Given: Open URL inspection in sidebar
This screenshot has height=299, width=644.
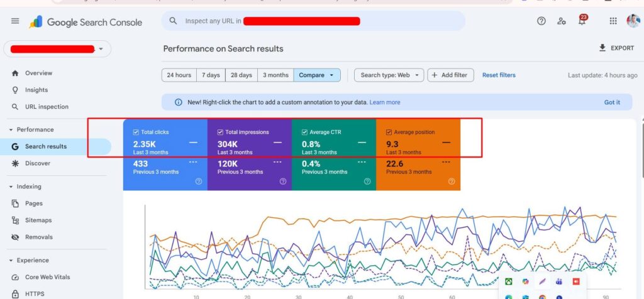Looking at the screenshot, I should (47, 107).
